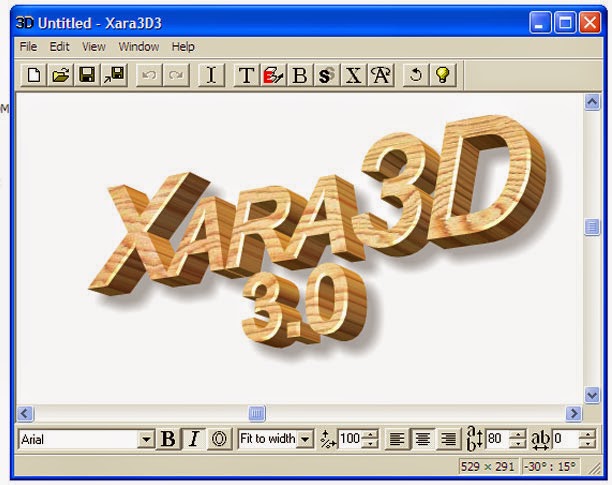Click the scroll left arrow
The width and height of the screenshot is (612, 485).
(x=26, y=413)
